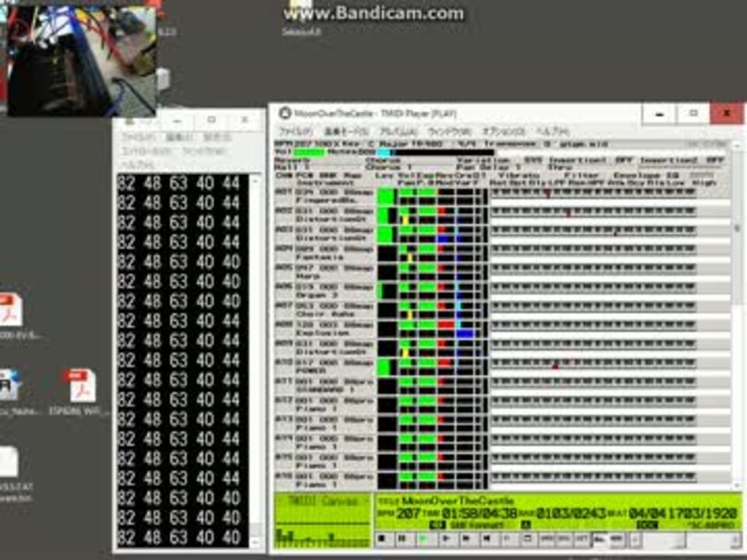The width and height of the screenshot is (747, 560).
Task: Click the webcam preview thumbnail
Action: coord(82,61)
